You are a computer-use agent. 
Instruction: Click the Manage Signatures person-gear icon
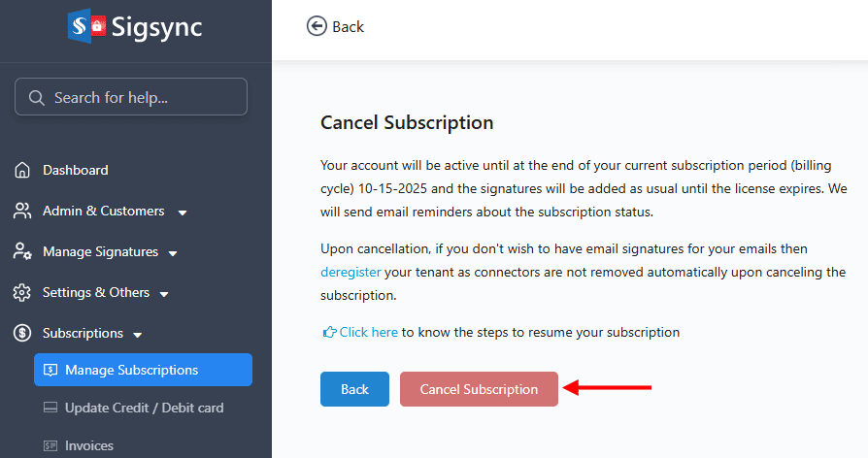point(22,252)
